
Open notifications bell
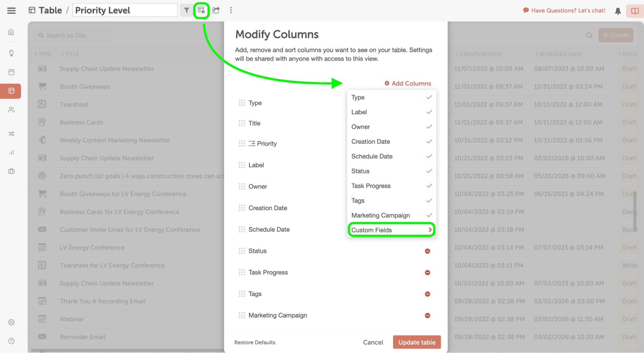(x=618, y=11)
